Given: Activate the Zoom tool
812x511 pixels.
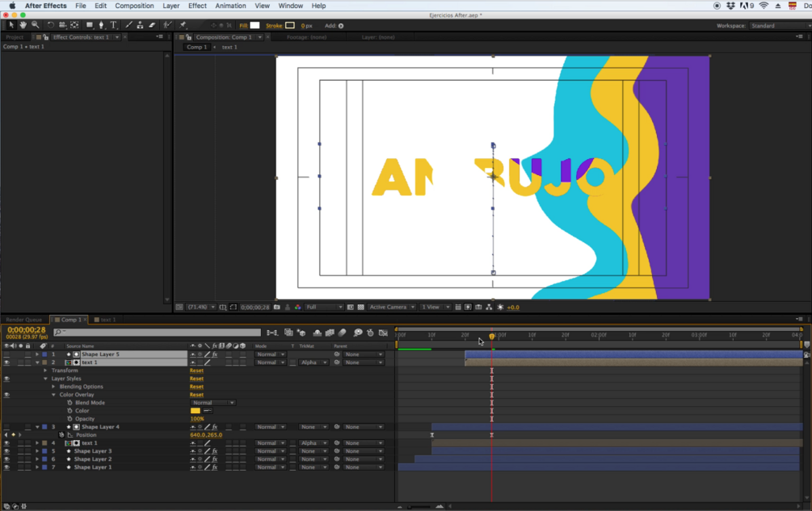Looking at the screenshot, I should click(x=35, y=25).
